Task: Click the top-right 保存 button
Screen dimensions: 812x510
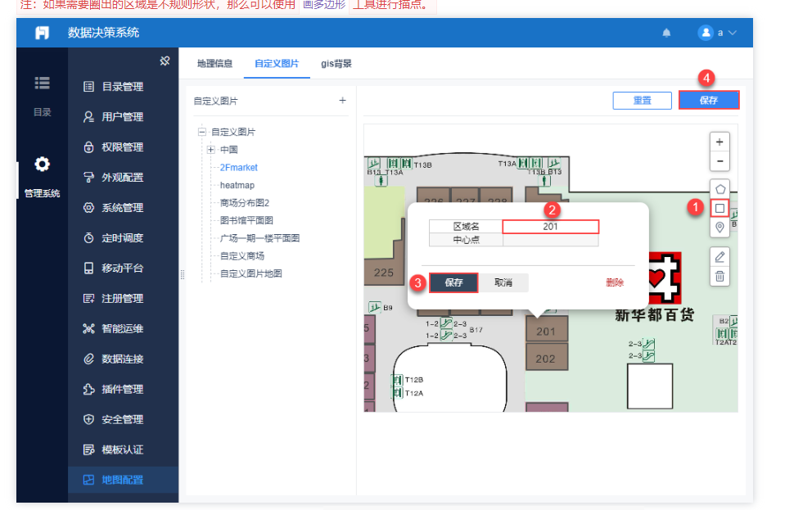Action: [709, 101]
